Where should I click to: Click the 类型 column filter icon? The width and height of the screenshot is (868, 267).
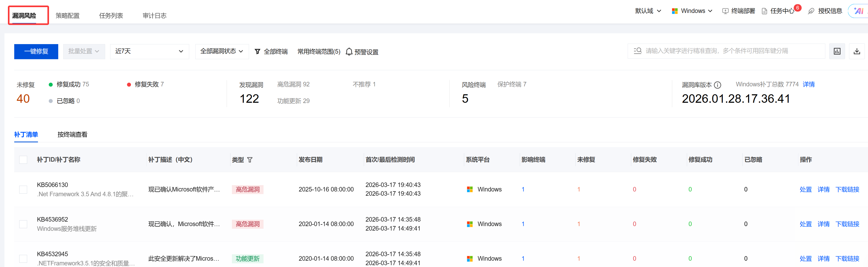[250, 160]
